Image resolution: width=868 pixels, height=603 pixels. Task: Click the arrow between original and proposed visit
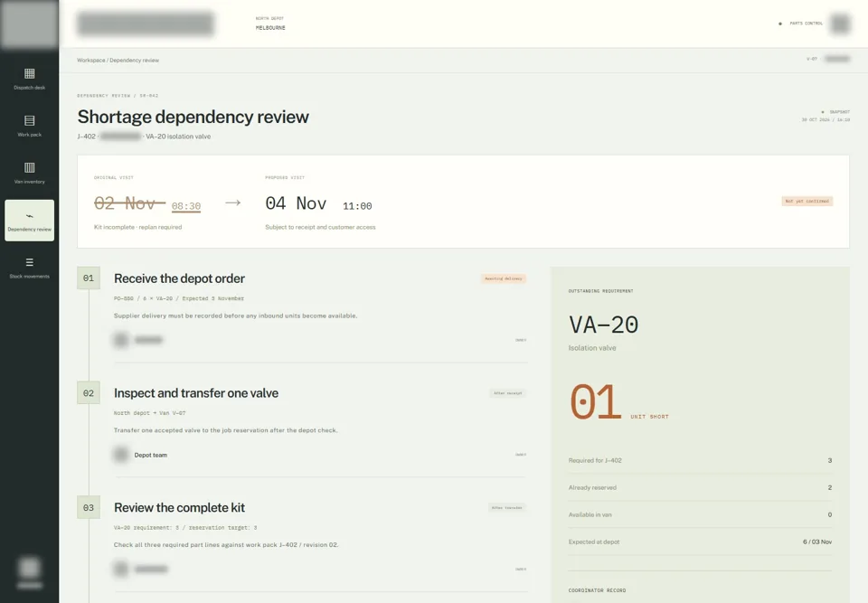pyautogui.click(x=233, y=203)
